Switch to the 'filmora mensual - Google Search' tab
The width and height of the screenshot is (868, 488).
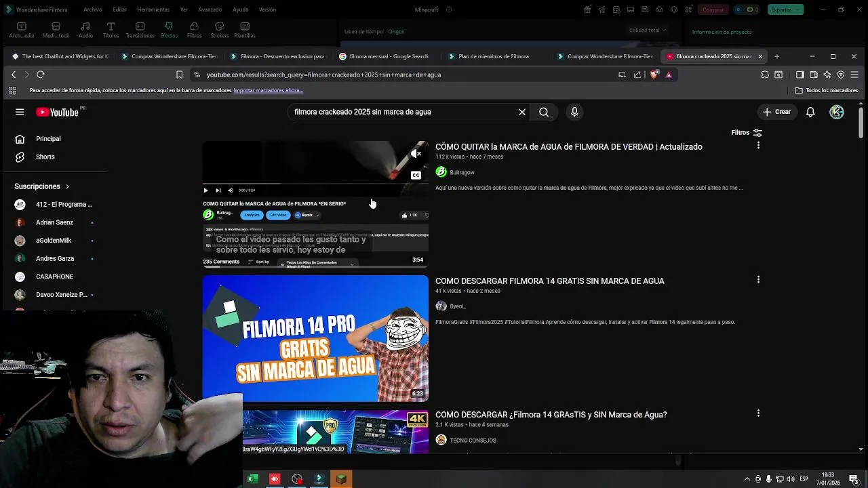(x=384, y=56)
